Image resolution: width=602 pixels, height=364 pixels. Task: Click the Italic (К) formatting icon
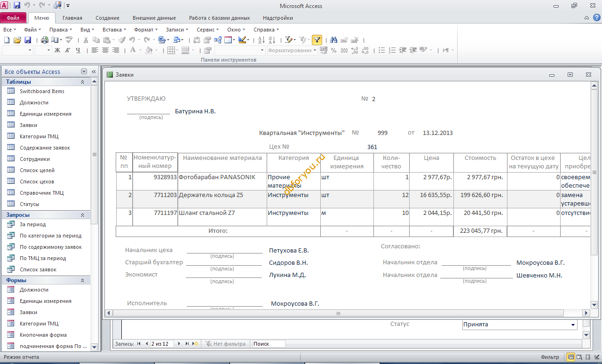coord(68,50)
